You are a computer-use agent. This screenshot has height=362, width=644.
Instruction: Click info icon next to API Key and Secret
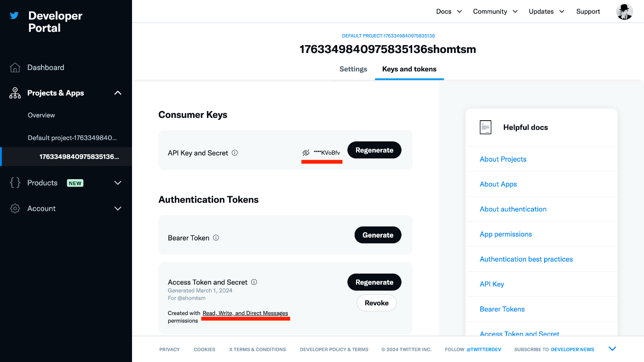(x=235, y=153)
